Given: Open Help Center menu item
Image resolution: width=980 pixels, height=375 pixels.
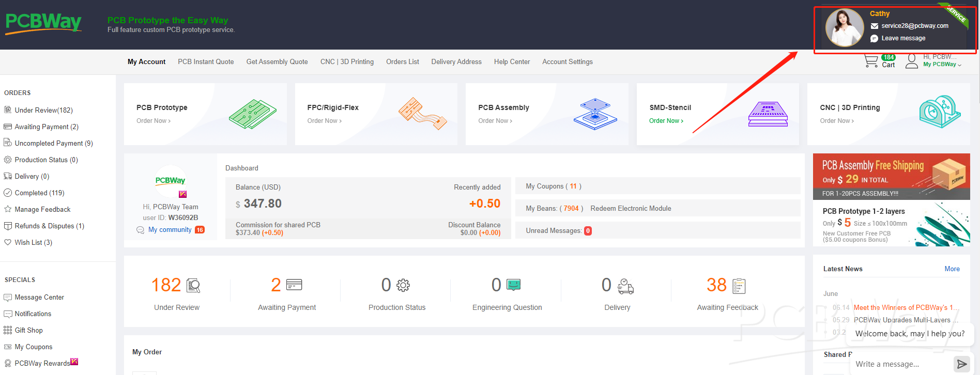Looking at the screenshot, I should pyautogui.click(x=512, y=61).
